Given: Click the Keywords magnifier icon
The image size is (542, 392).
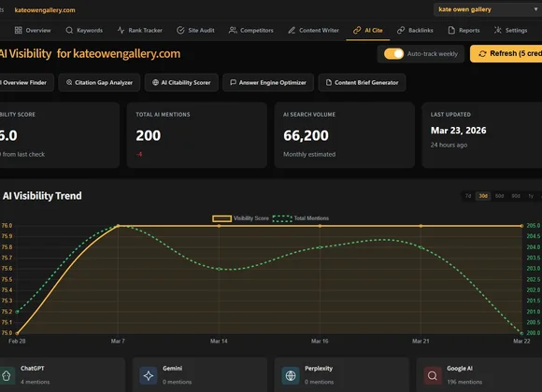Looking at the screenshot, I should pos(69,31).
